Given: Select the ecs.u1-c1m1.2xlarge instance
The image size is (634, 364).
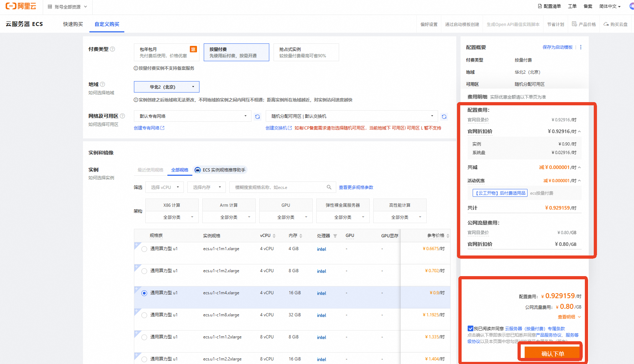Looking at the screenshot, I should click(x=144, y=337).
